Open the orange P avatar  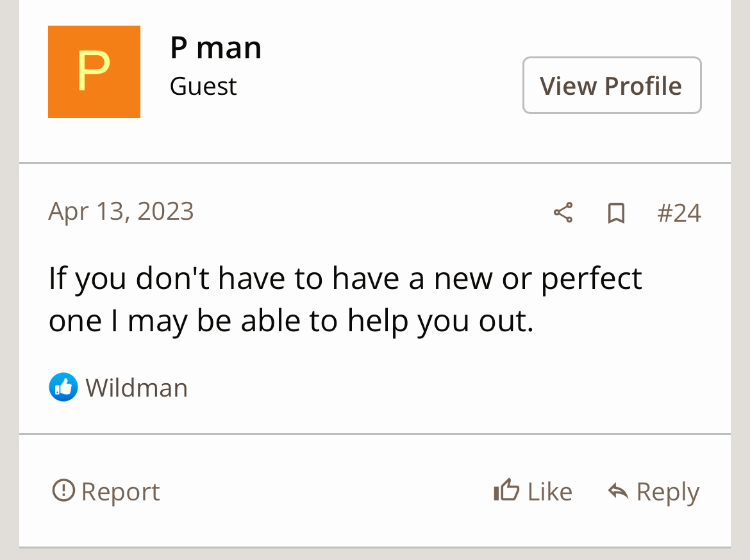(x=94, y=72)
